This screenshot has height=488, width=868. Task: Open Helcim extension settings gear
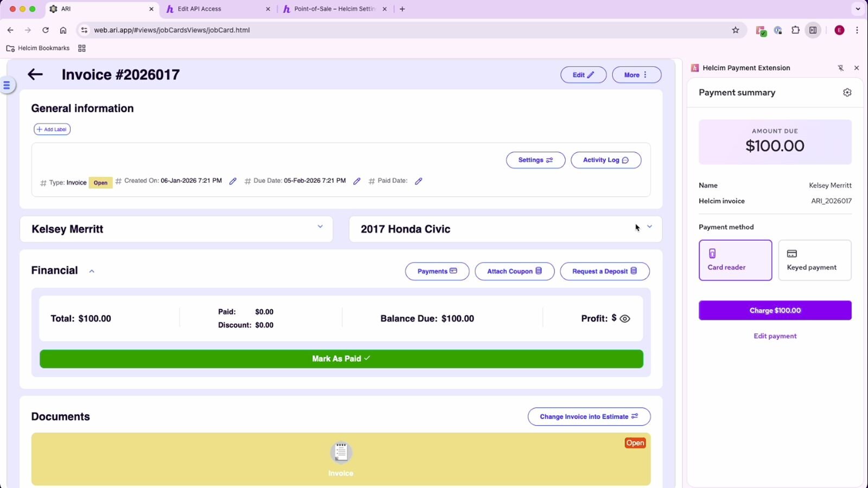pyautogui.click(x=847, y=93)
